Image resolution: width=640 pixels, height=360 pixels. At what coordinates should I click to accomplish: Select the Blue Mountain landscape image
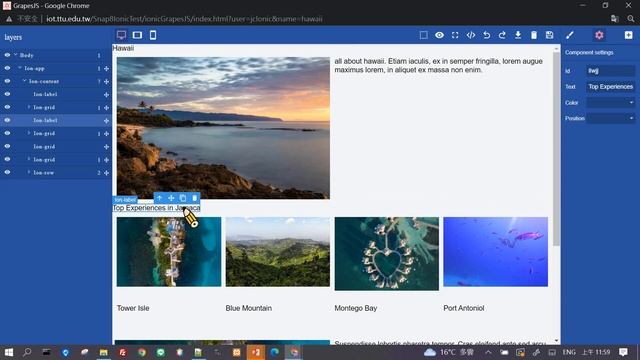278,251
